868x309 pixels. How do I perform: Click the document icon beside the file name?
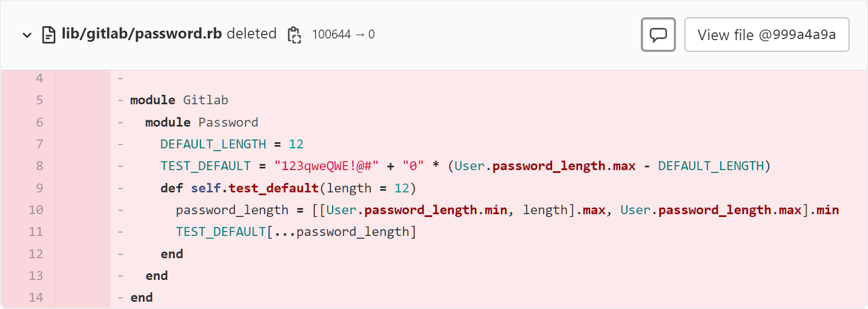pyautogui.click(x=49, y=35)
